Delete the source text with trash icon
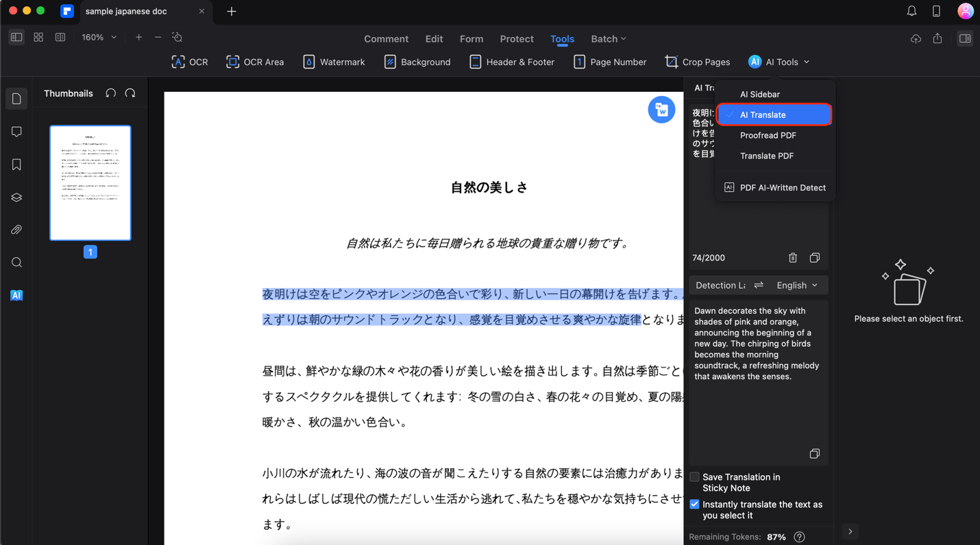980x545 pixels. (x=793, y=258)
